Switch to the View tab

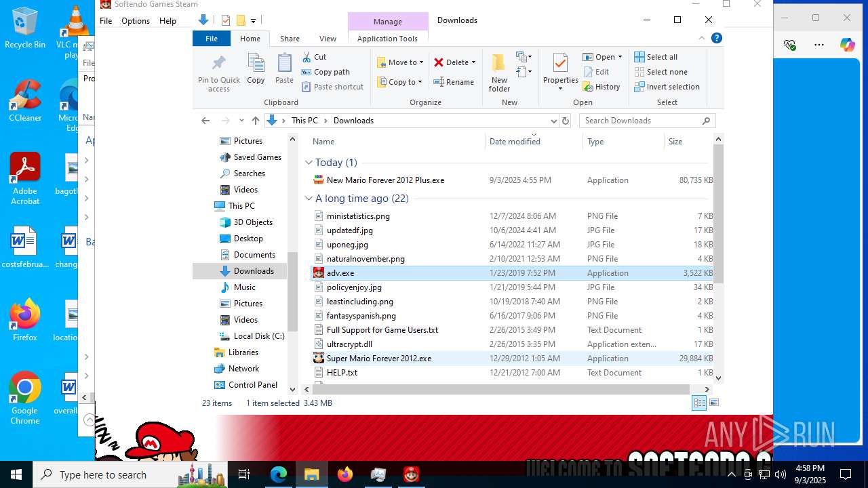pos(328,39)
